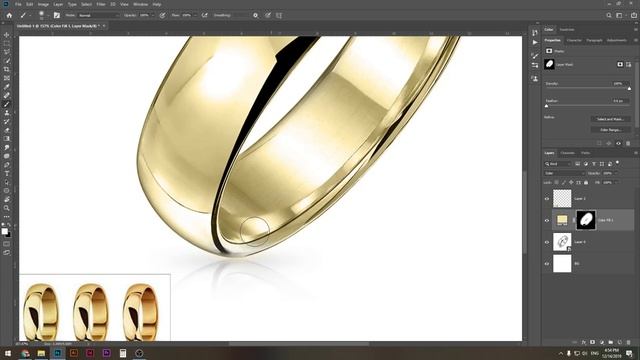Select the Eyedropper tool
The image size is (640, 360).
[7, 87]
